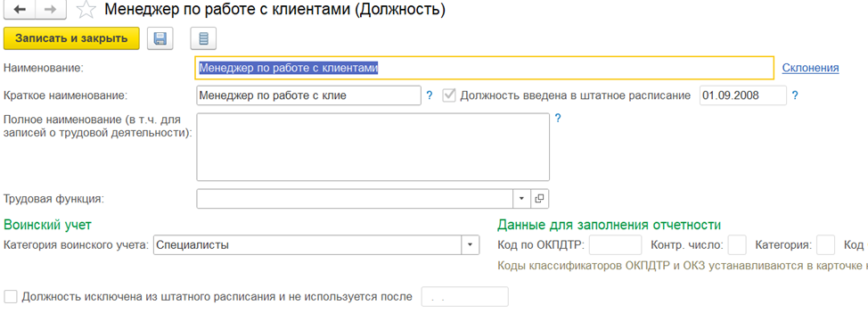This screenshot has width=868, height=330.
Task: Click the Записать и закрыть button
Action: (71, 38)
